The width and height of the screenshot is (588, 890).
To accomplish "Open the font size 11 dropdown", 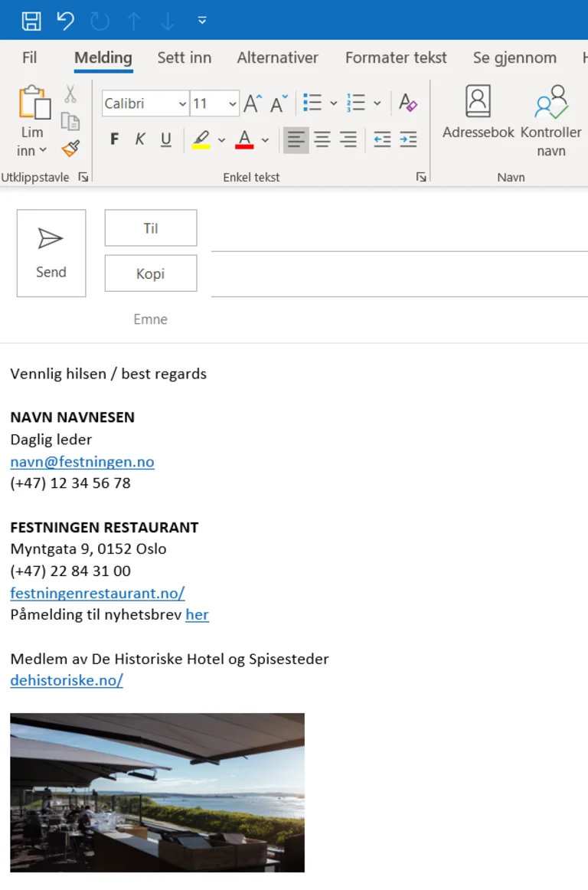I will coord(232,103).
